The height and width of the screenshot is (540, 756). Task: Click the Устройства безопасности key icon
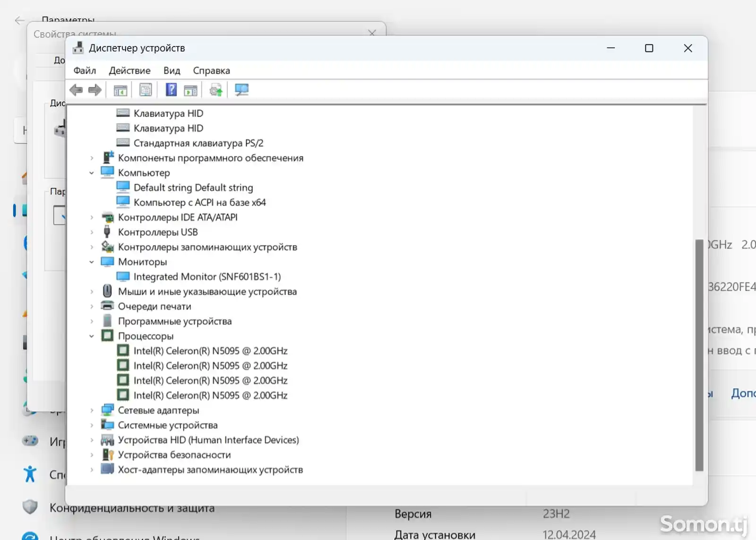click(x=108, y=454)
